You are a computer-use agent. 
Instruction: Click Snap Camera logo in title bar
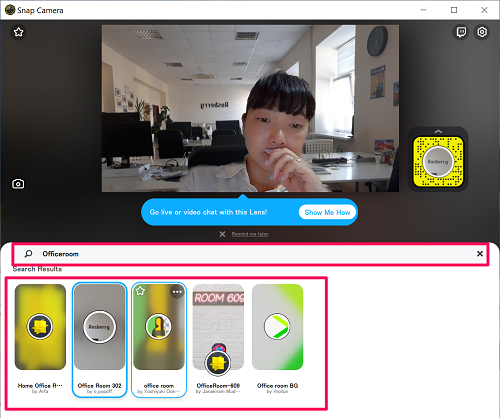point(10,10)
